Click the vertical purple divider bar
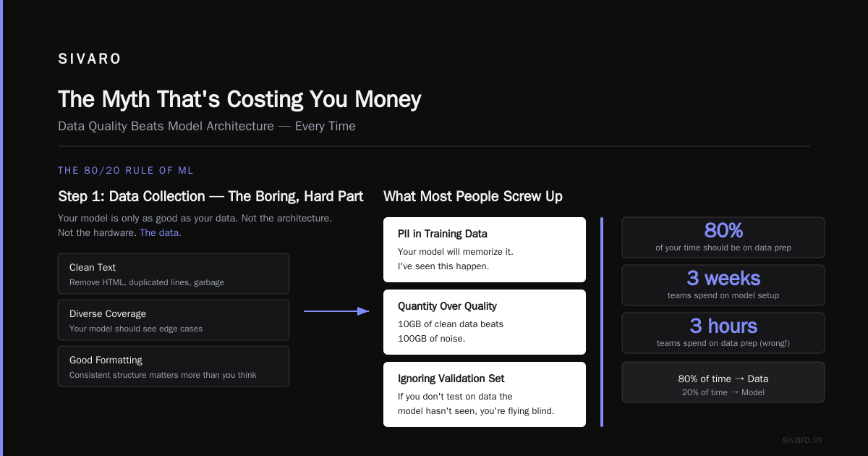Viewport: 868px width, 456px height. click(602, 322)
